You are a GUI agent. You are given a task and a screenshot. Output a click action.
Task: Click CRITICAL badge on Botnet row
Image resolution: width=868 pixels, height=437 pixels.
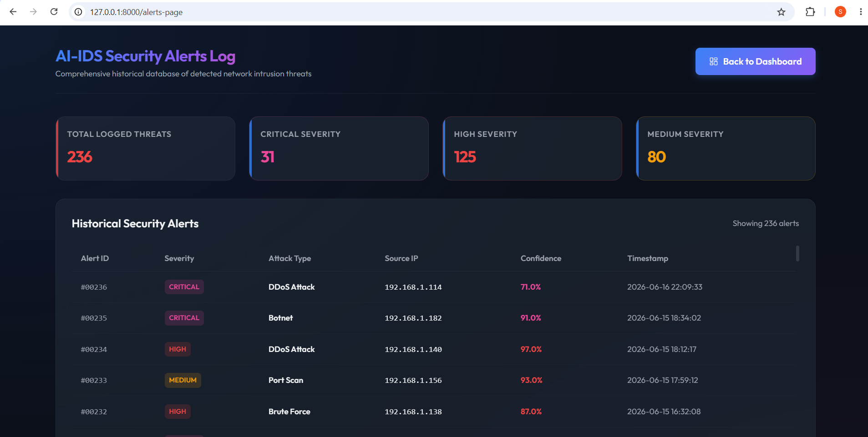pos(184,318)
